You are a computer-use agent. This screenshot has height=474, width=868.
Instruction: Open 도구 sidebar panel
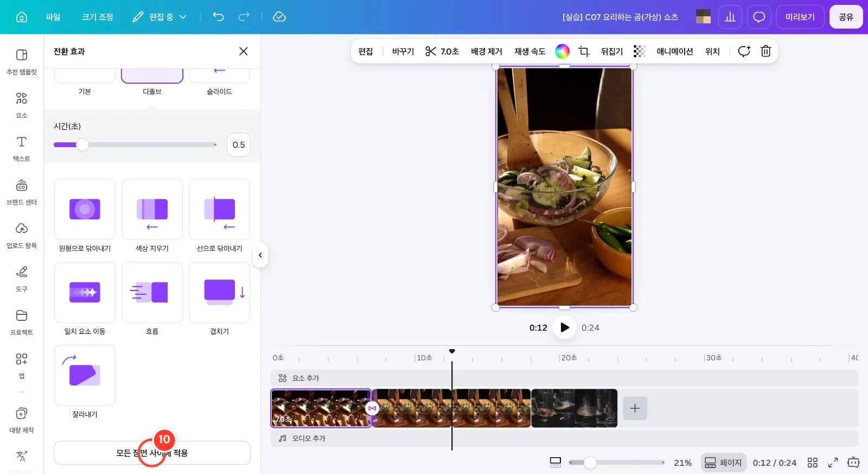point(22,279)
